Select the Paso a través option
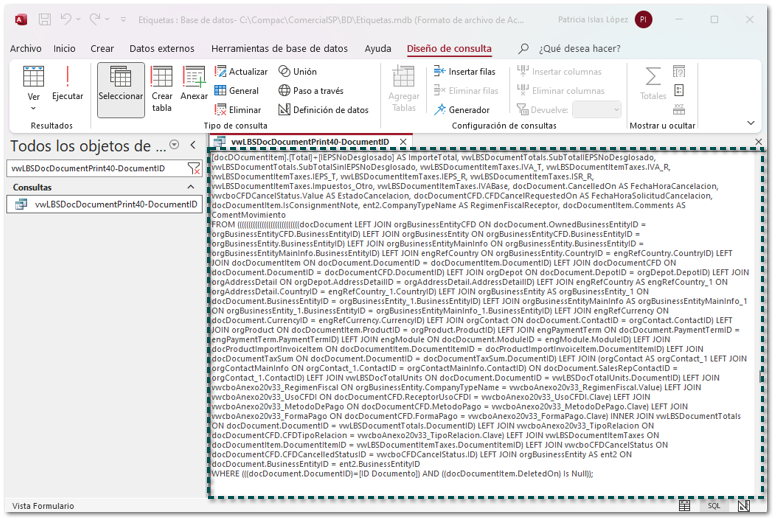Screen dimensions: 776x521 [311, 91]
